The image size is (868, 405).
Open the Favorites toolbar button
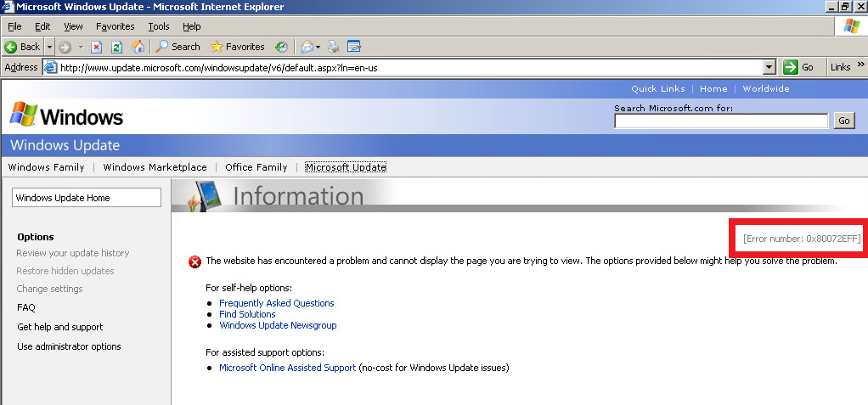click(238, 47)
